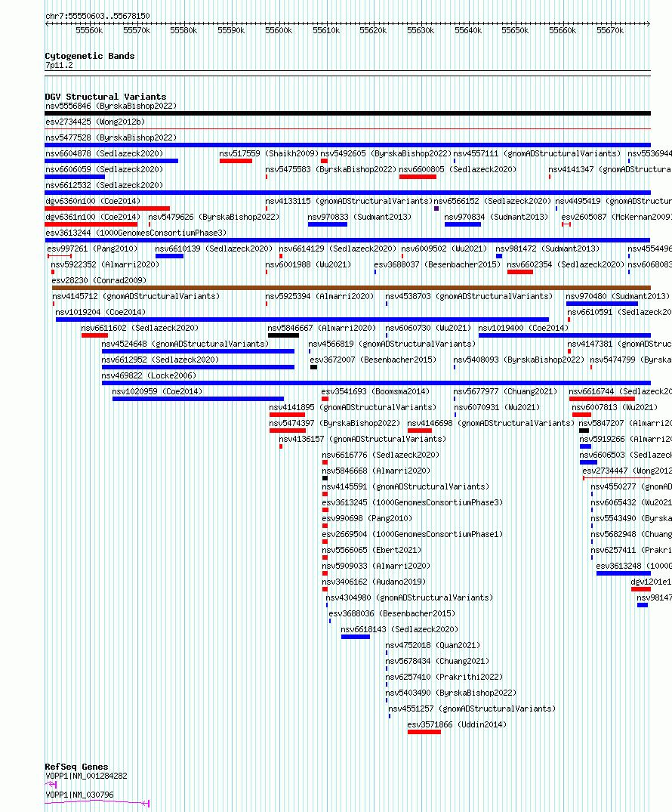Select the red bar under nsv5474397 (ByrskaBishop2022)
This screenshot has height=812, width=672.
[x=288, y=431]
